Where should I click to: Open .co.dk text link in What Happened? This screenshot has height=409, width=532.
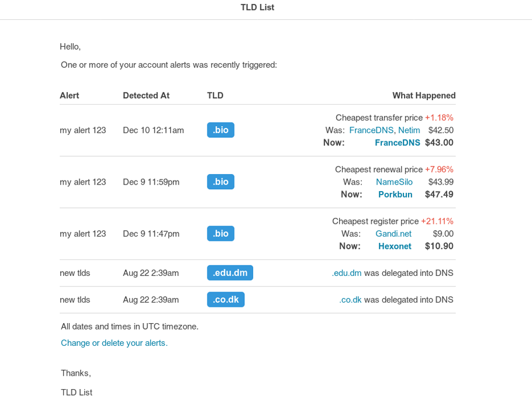(x=350, y=300)
